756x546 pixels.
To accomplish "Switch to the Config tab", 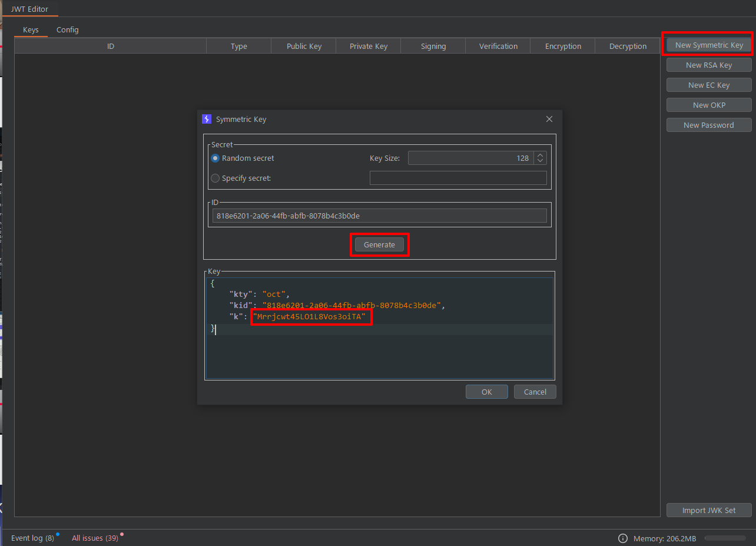I will (68, 30).
